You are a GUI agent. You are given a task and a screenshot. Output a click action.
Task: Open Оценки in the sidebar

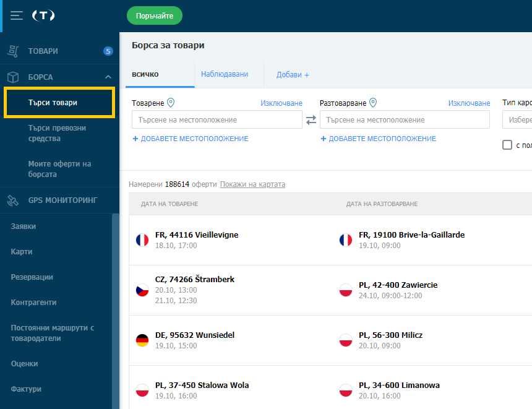24,364
